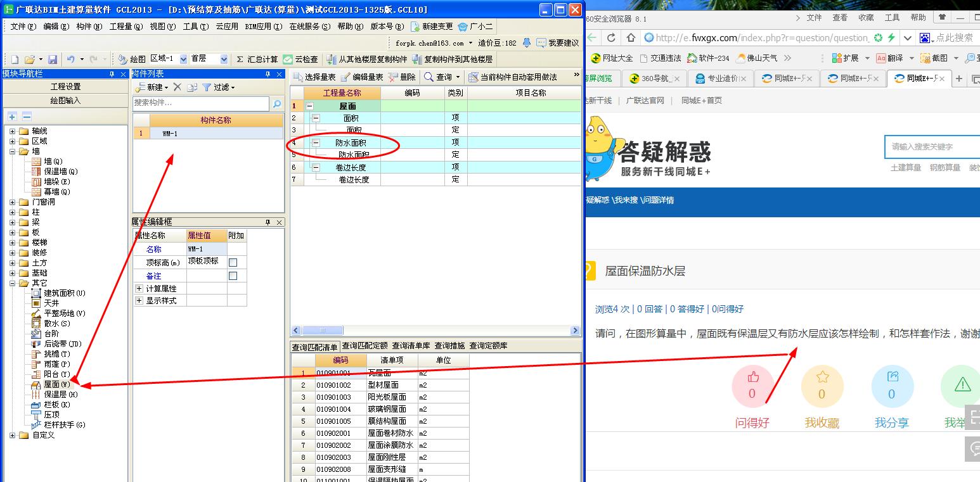The image size is (980, 482).
Task: Expand 显示样式 property group
Action: click(x=139, y=300)
